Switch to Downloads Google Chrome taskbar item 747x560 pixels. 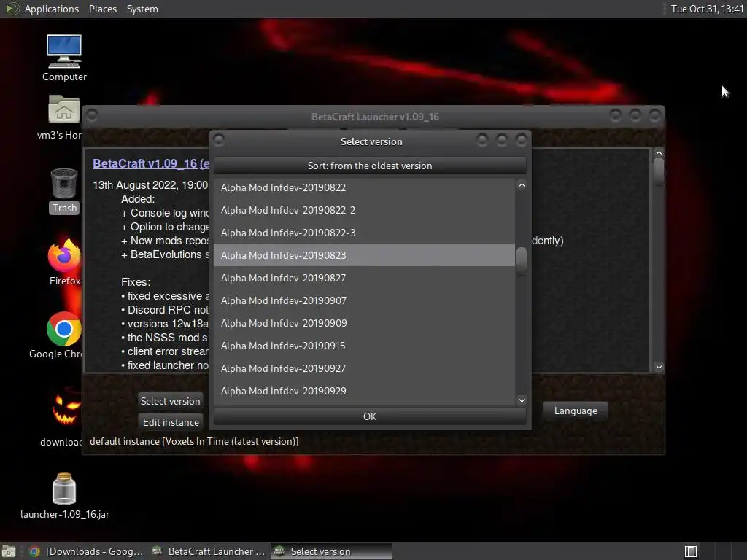click(x=86, y=551)
